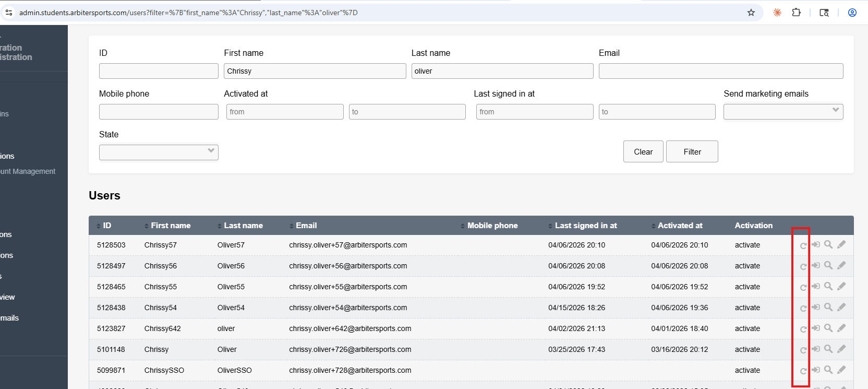Open the magnifier icon for Chrissy55
The image size is (868, 389).
click(x=828, y=286)
